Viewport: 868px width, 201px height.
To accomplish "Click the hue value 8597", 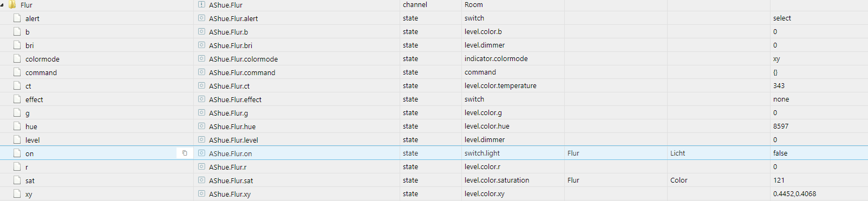I will [x=781, y=126].
